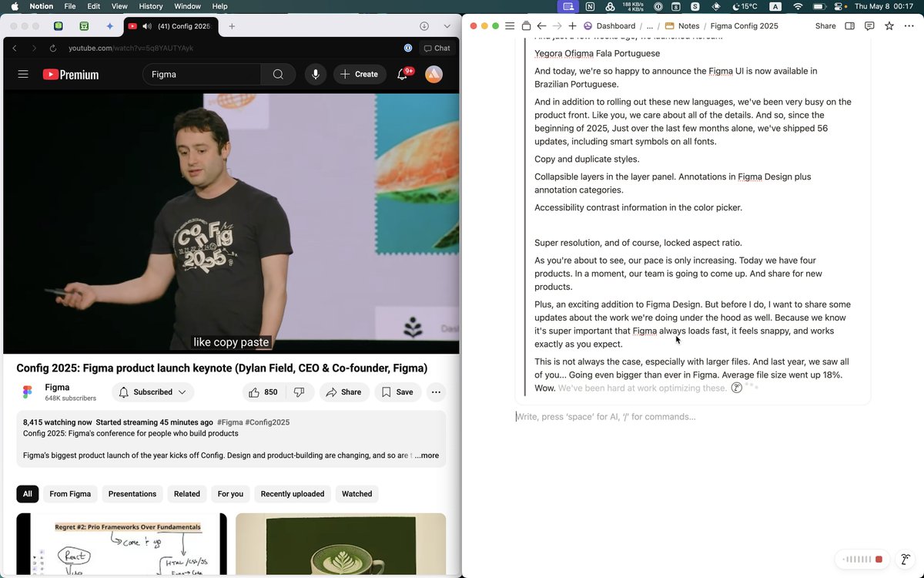Dislike the Config 2025 video
The width and height of the screenshot is (924, 578).
[300, 392]
